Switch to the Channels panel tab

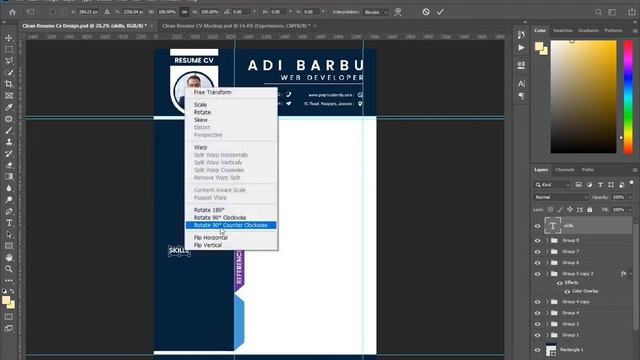tap(565, 170)
